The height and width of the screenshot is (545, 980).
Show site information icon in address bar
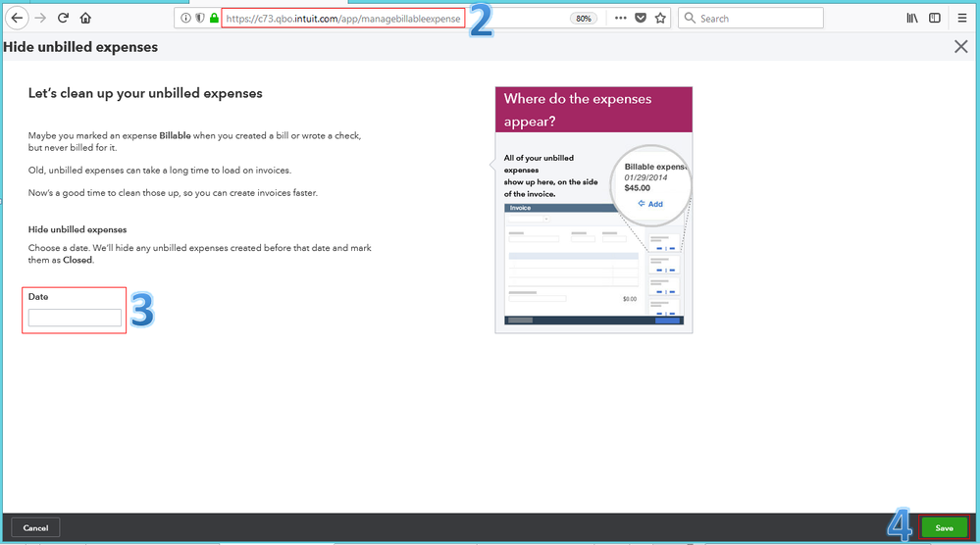click(x=185, y=18)
